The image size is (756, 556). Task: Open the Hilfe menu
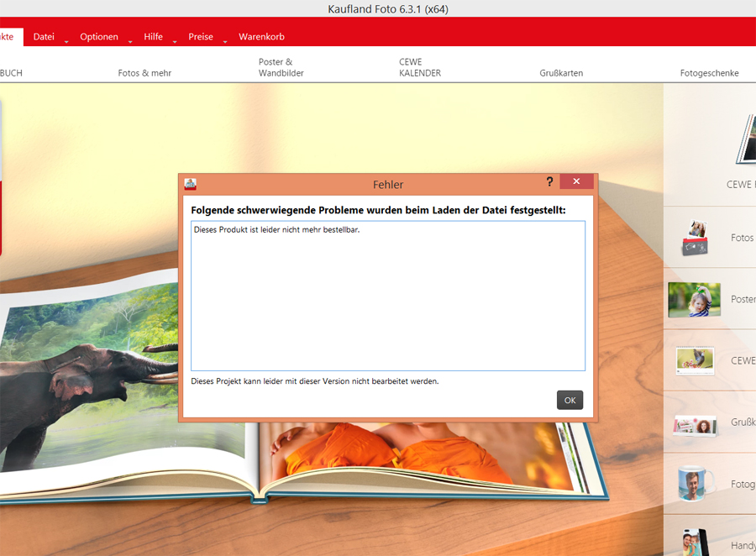pos(153,37)
